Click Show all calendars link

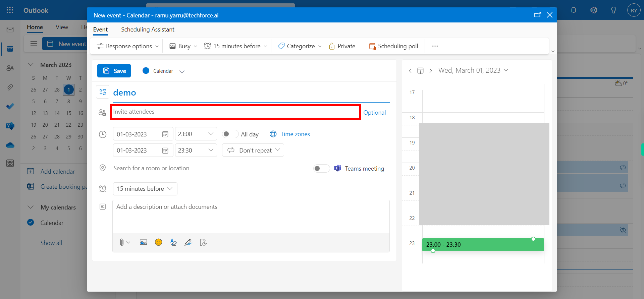tap(51, 243)
